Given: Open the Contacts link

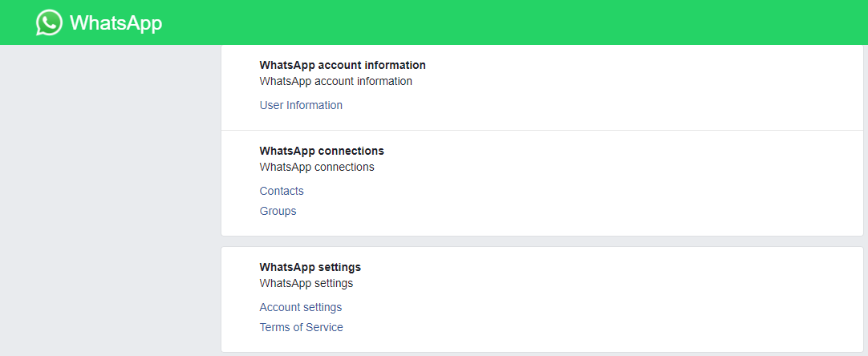Looking at the screenshot, I should (282, 191).
